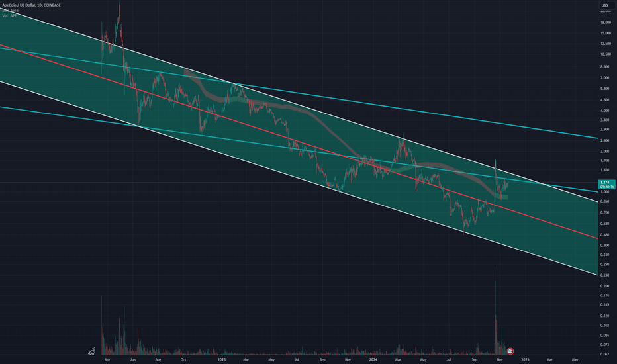Viewport: 617px width, 364px height.
Task: Click the 2025 label on time axis
Action: (x=525, y=359)
